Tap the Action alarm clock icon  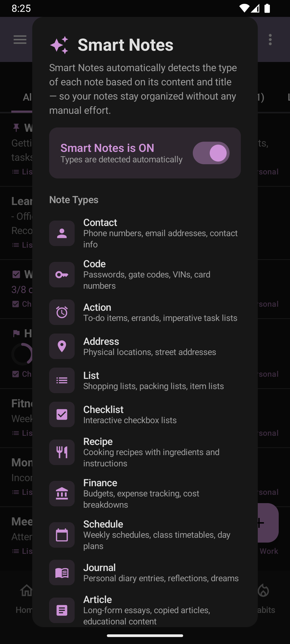click(x=62, y=312)
